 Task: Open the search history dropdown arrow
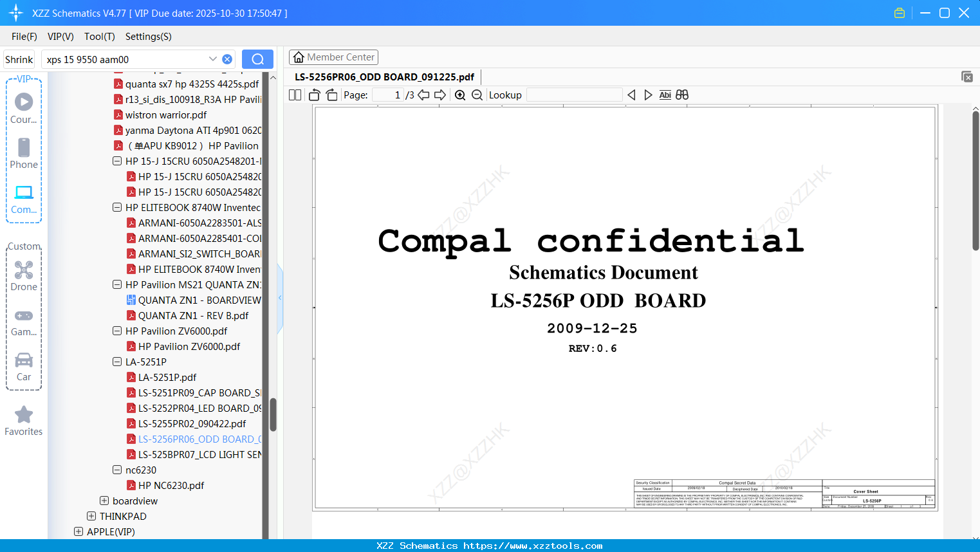click(213, 59)
